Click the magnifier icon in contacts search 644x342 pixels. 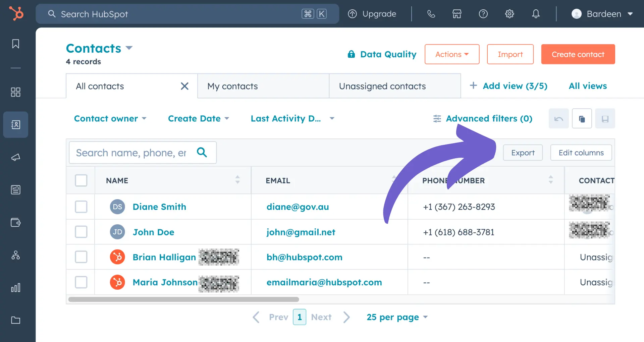click(x=202, y=152)
